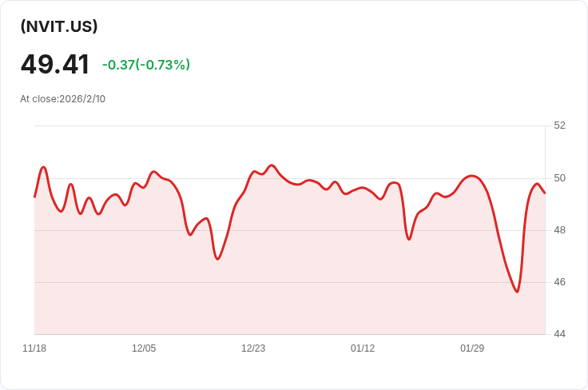The width and height of the screenshot is (588, 390).
Task: Select the 49.41 current price value
Action: (x=55, y=64)
